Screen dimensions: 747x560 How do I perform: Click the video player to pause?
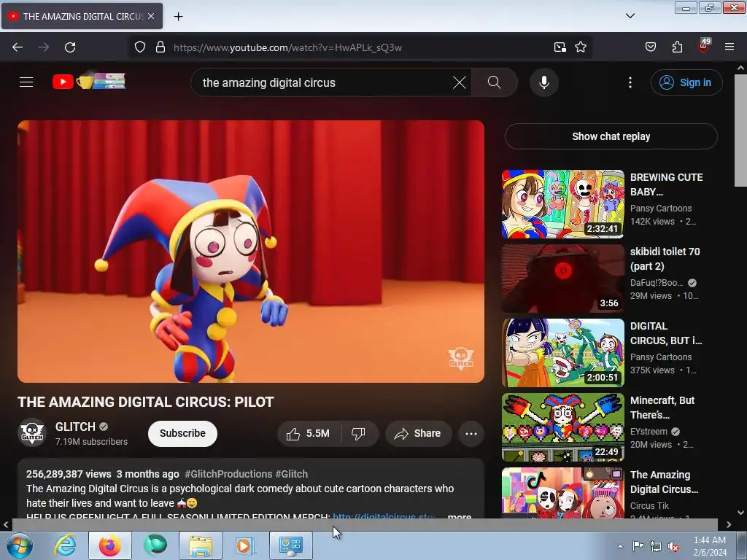click(x=251, y=252)
